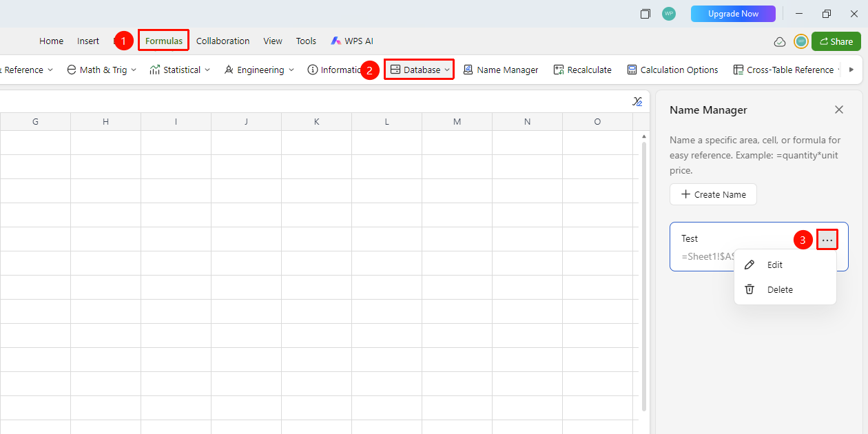Switch to the Collaboration tab
This screenshot has width=868, height=434.
click(223, 41)
